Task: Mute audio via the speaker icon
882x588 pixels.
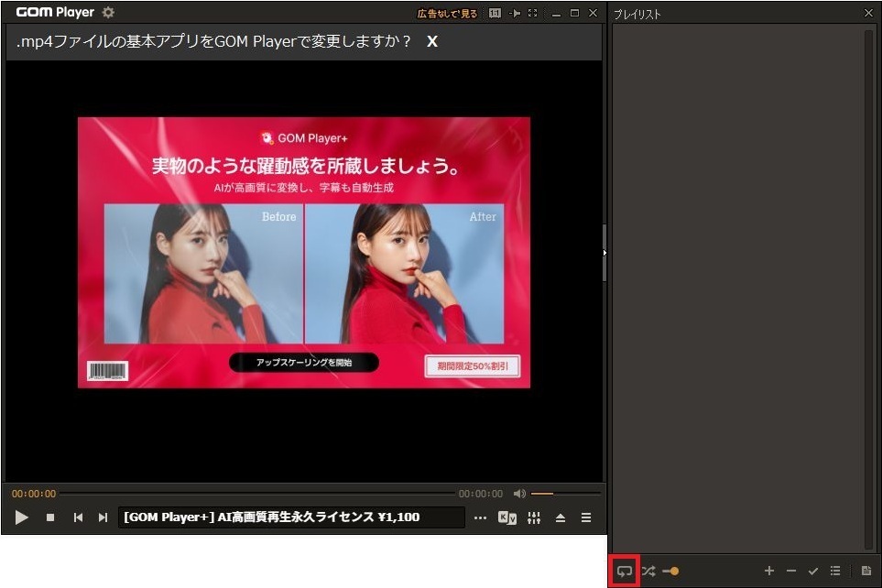Action: 519,494
